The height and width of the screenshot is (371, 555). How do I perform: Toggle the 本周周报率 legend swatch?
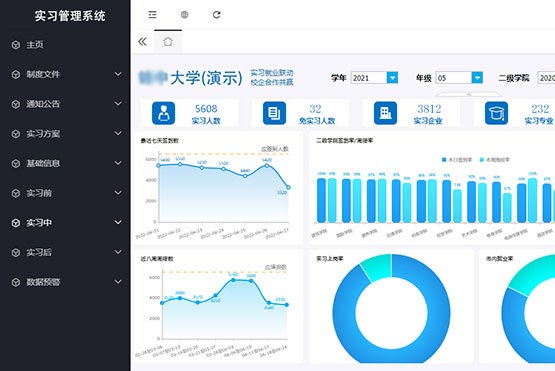[x=482, y=160]
